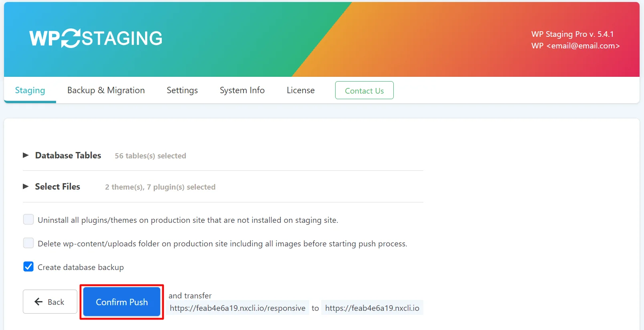Uncheck Create database backup
644x330 pixels.
28,266
